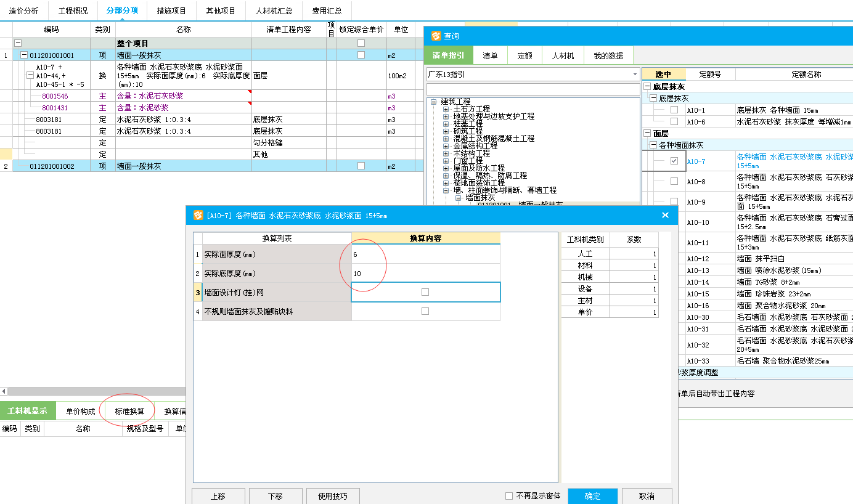Switch to 造价分析 tab
This screenshot has width=853, height=504.
[x=23, y=10]
